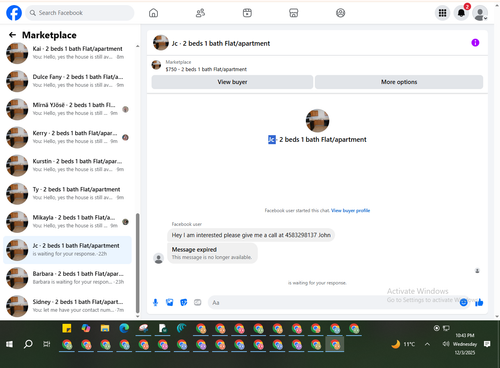Open Ty's apartment conversation

click(x=68, y=193)
